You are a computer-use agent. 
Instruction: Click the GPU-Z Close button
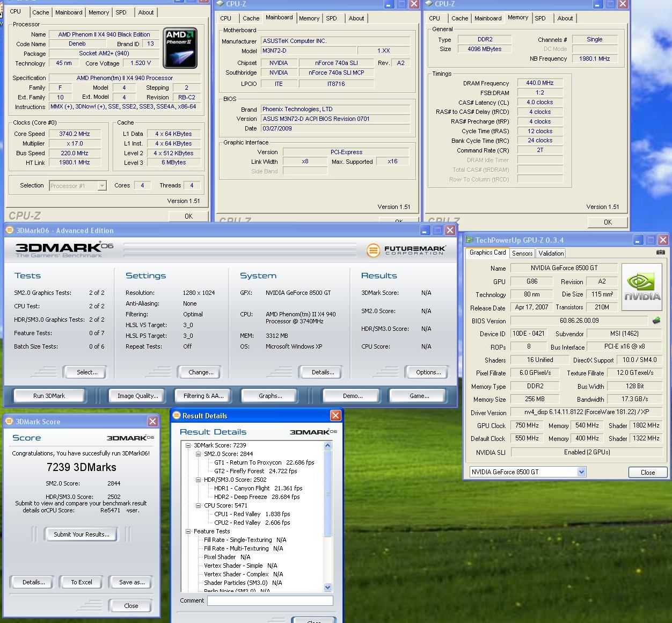click(648, 473)
